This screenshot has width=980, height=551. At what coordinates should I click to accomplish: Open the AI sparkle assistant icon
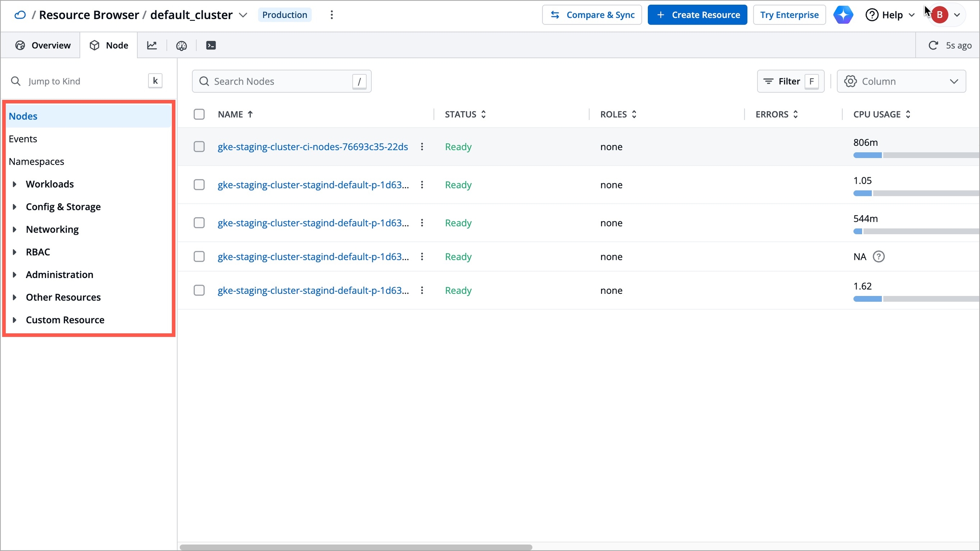[843, 15]
